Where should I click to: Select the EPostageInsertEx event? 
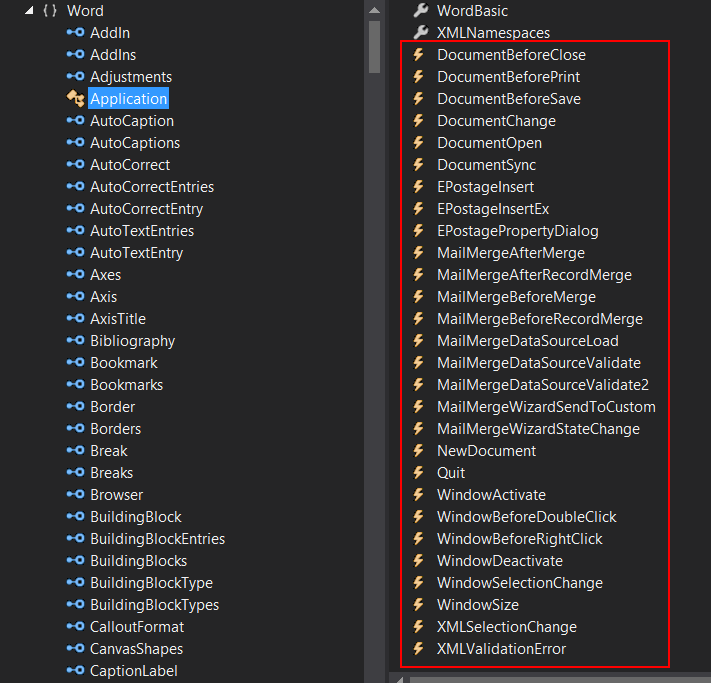coord(493,209)
